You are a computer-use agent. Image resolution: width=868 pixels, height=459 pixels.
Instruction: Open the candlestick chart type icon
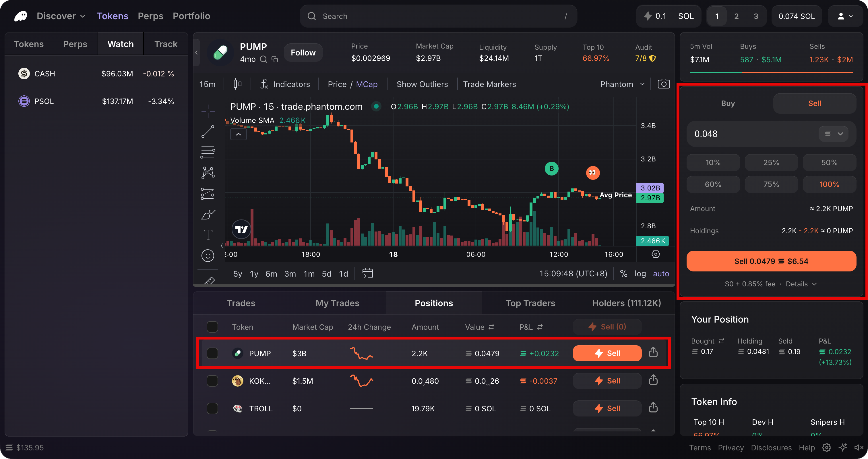pos(238,84)
